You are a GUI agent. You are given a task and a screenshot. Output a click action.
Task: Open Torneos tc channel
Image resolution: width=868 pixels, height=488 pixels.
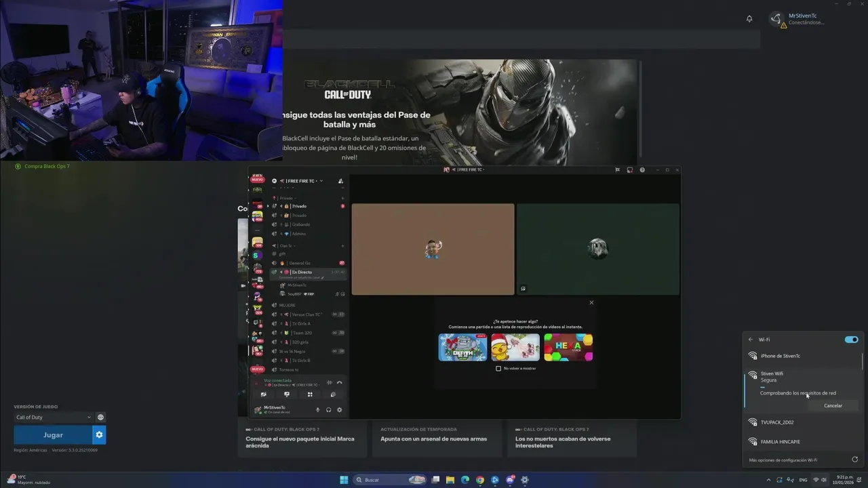point(308,370)
